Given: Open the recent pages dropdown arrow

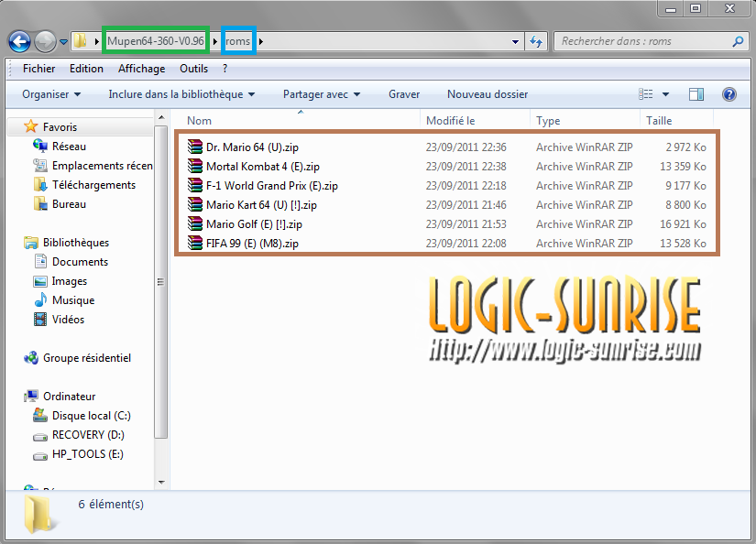Looking at the screenshot, I should pos(63,42).
